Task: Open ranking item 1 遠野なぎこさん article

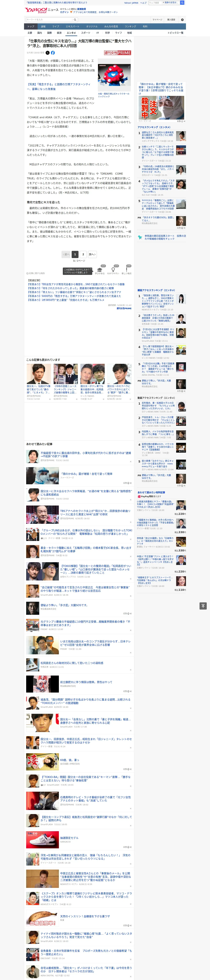Action: pyautogui.click(x=158, y=135)
